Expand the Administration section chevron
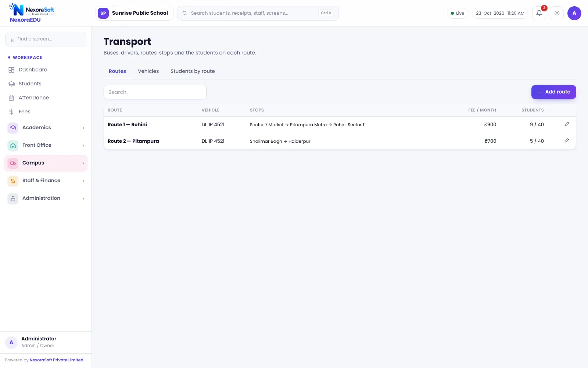 (83, 199)
